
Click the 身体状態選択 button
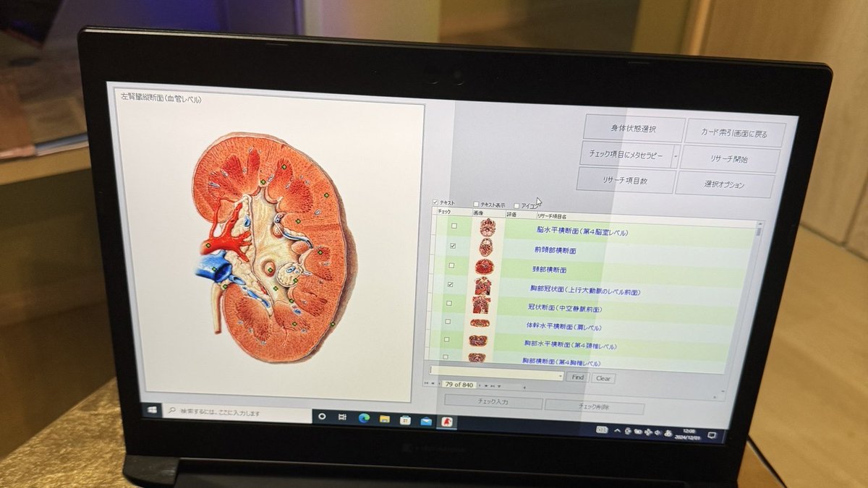coord(634,129)
